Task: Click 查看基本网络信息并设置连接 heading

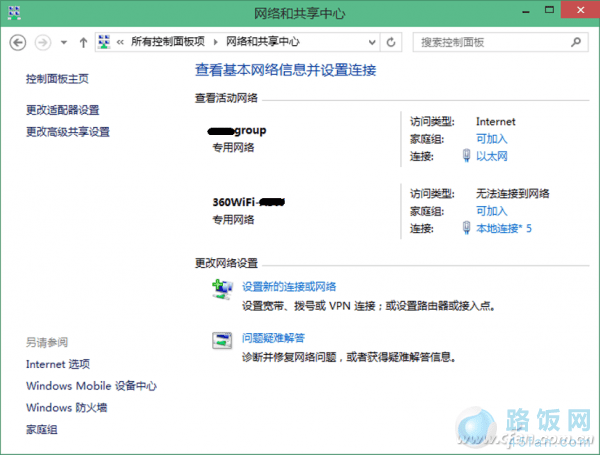Action: tap(285, 70)
